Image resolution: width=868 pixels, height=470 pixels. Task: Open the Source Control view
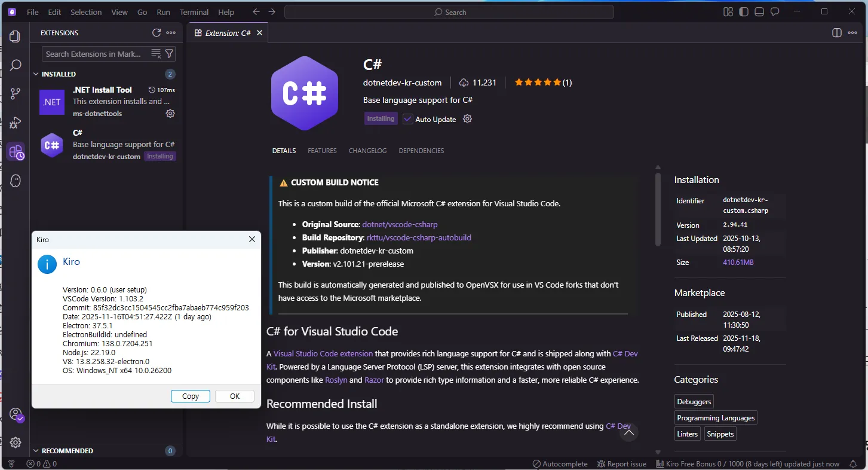[x=16, y=94]
